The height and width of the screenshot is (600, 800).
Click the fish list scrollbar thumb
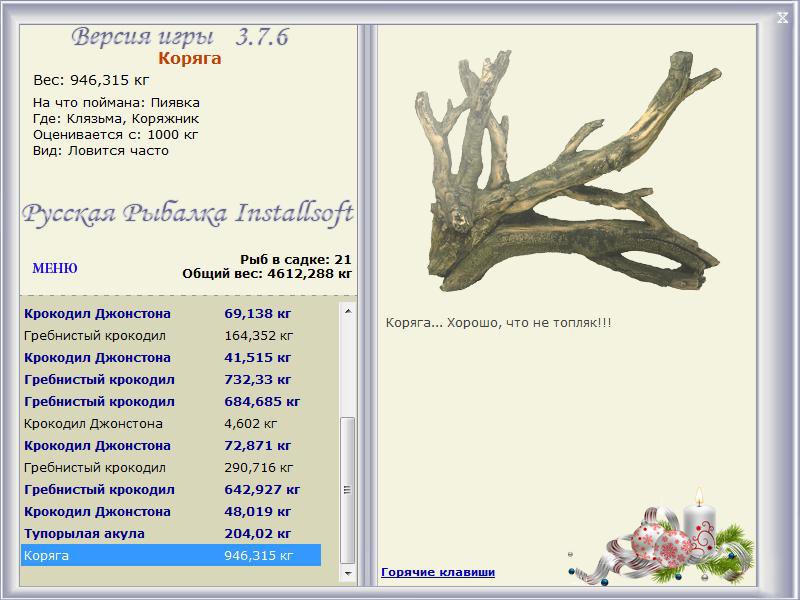tap(348, 489)
